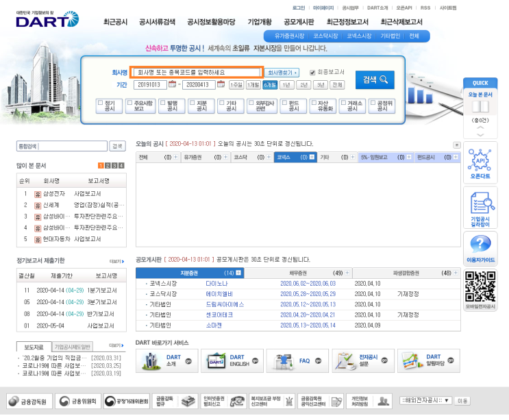The image size is (509, 420).
Task: Open the 다이노나 company link
Action: pyautogui.click(x=216, y=284)
